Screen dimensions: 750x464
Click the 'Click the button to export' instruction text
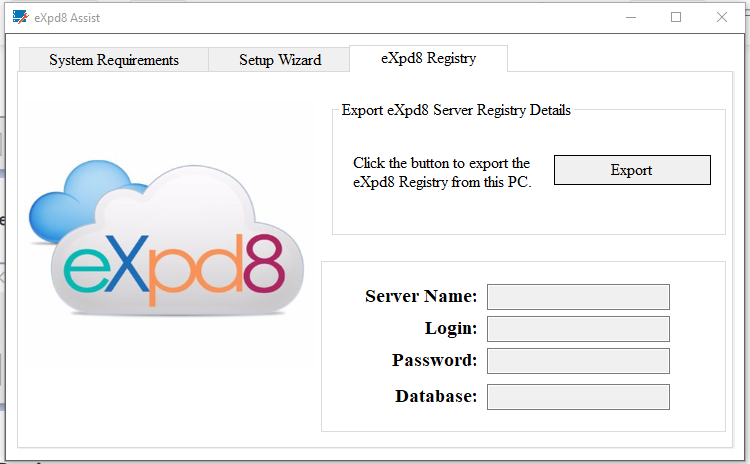(x=442, y=172)
